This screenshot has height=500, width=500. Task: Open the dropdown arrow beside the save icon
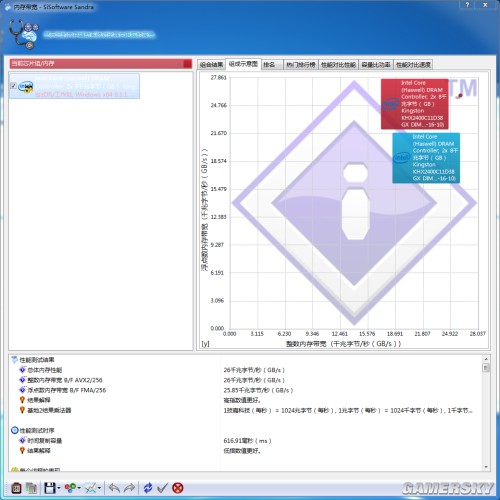pyautogui.click(x=59, y=488)
